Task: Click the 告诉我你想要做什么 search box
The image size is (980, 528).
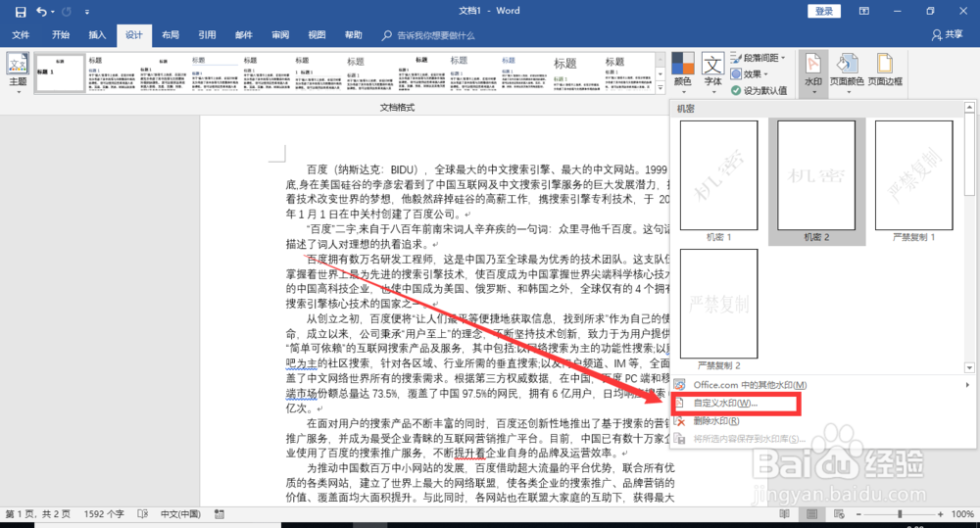Action: (429, 35)
